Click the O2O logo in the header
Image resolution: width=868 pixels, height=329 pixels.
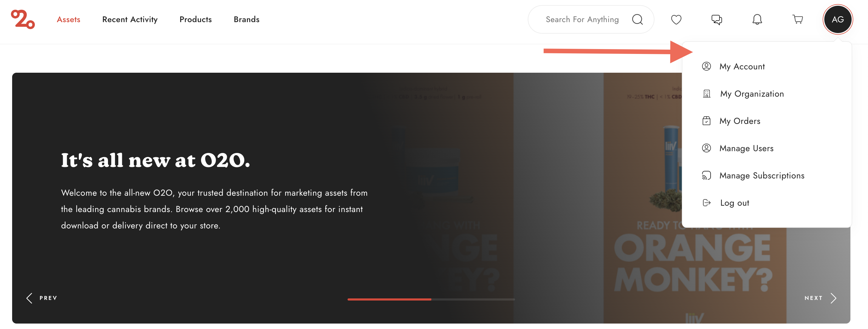(x=22, y=19)
